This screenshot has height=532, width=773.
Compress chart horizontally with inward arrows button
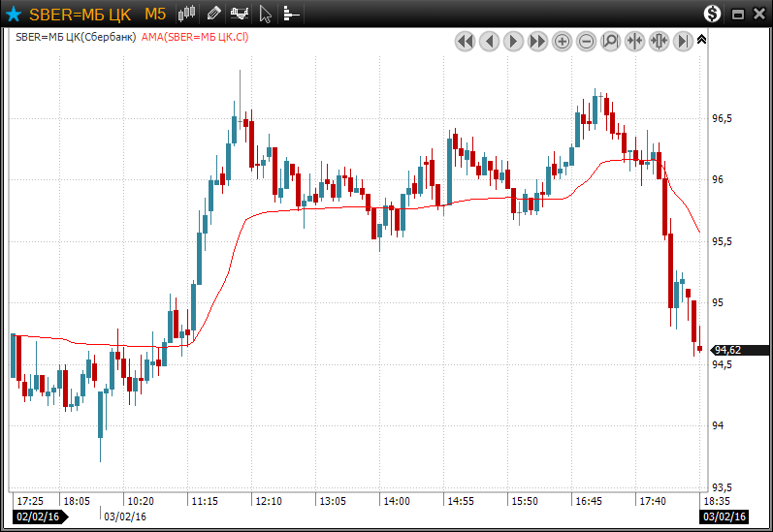tap(634, 41)
